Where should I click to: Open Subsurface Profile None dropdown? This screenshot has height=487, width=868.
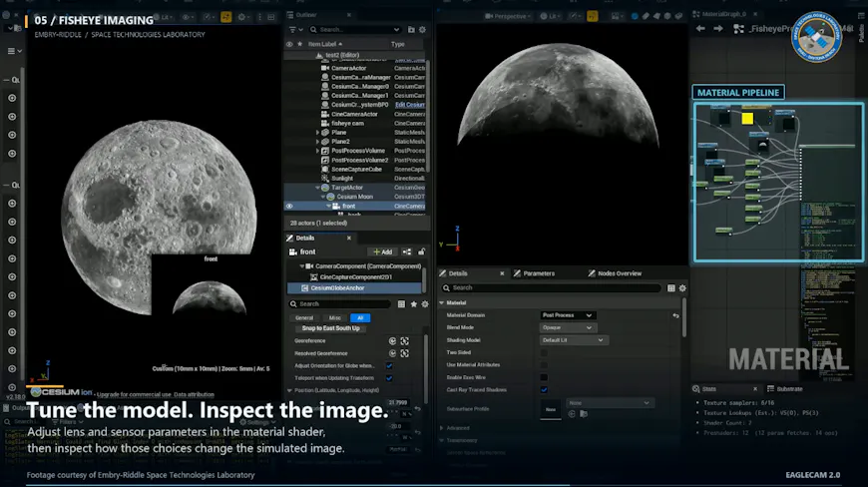click(609, 403)
